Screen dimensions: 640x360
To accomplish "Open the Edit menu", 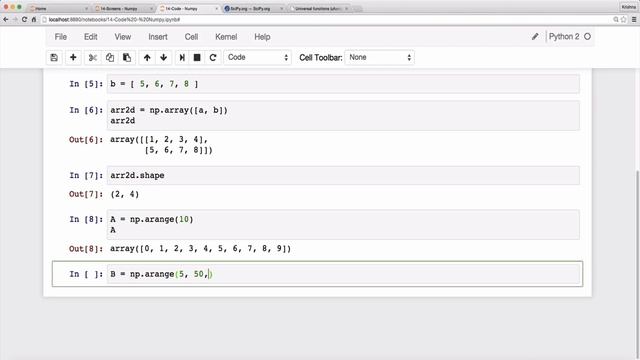I will point(91,37).
